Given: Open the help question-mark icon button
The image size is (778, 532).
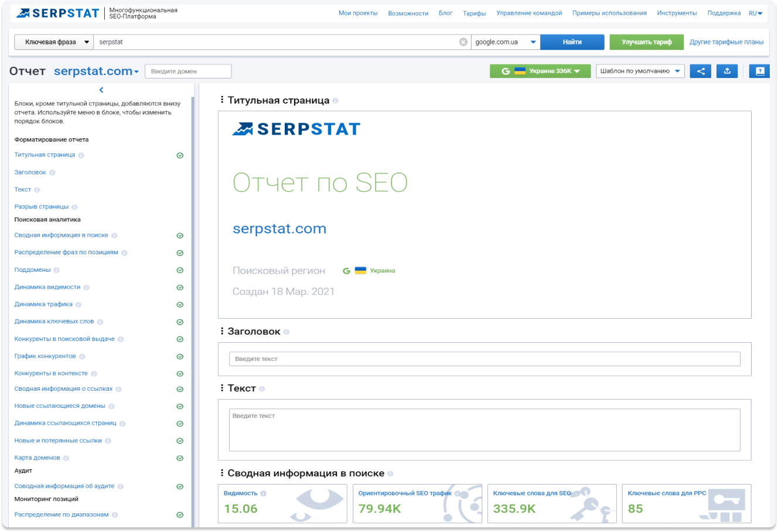Looking at the screenshot, I should click(x=759, y=71).
